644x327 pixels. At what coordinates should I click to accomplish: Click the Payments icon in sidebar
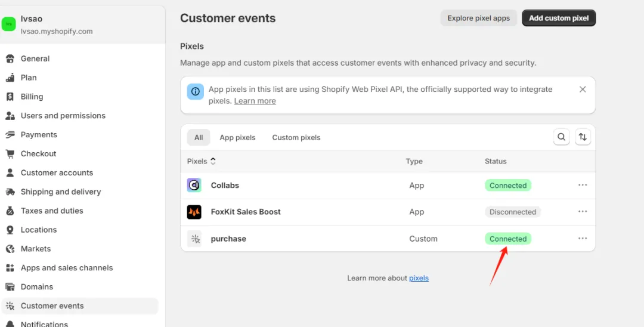click(10, 135)
